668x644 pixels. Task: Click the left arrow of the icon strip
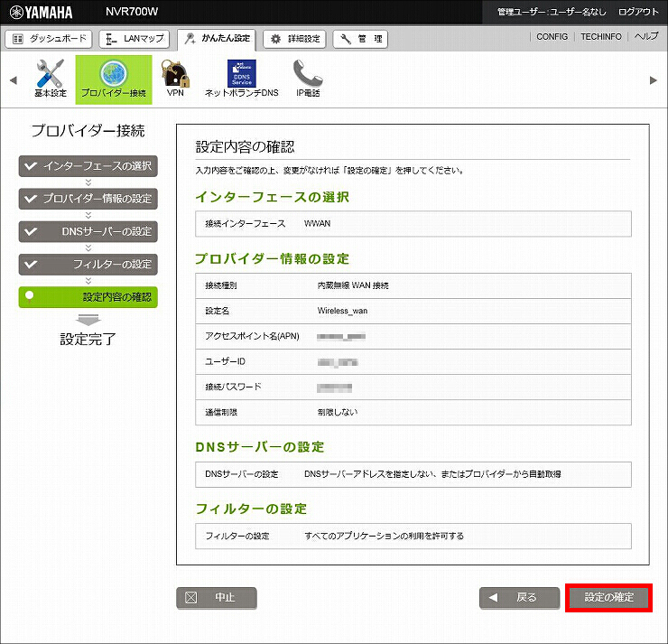[x=14, y=80]
